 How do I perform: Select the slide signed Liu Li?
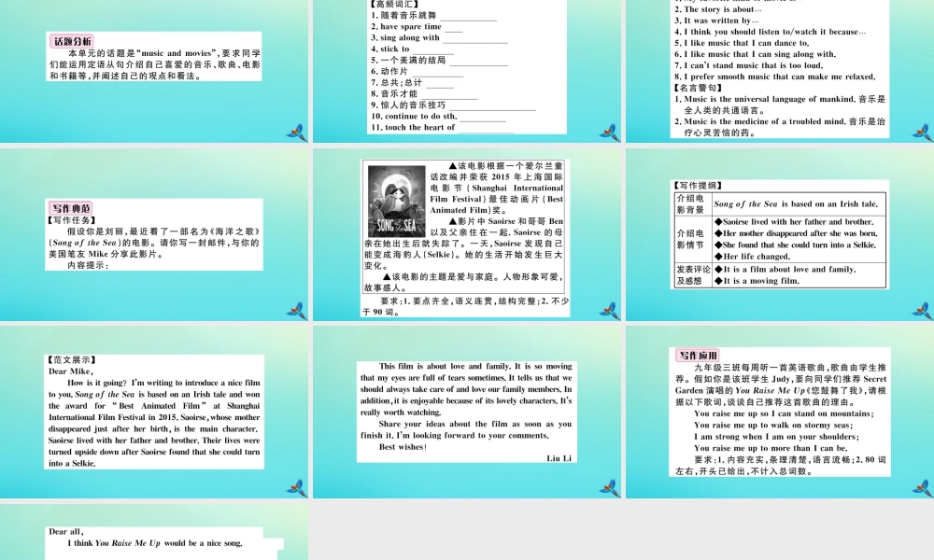click(468, 412)
